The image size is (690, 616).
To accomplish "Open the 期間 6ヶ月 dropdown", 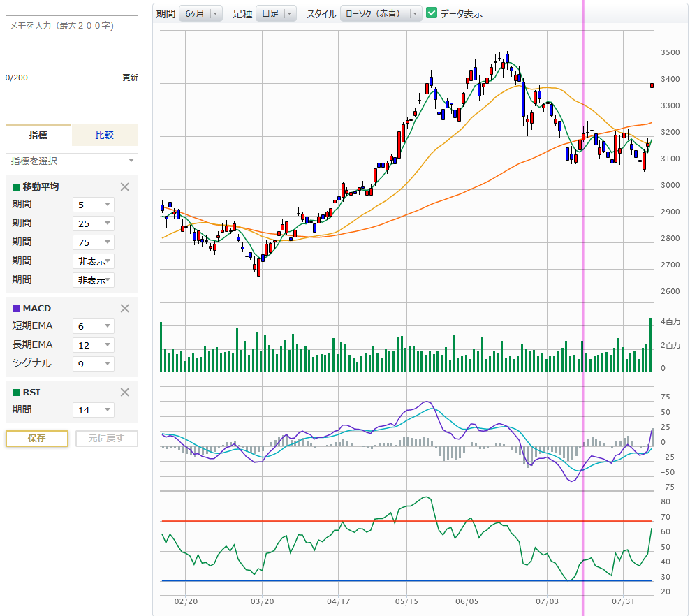I will click(200, 13).
